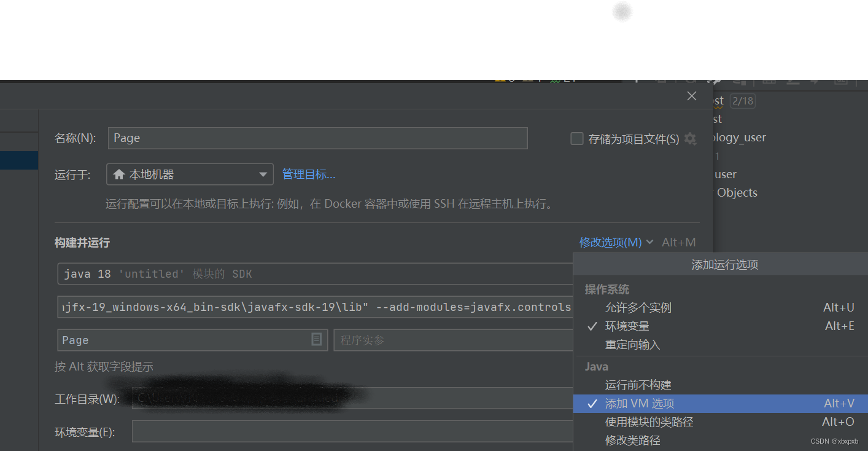Click the gear icon beside 存储为项目文件
The image size is (868, 451).
point(690,139)
